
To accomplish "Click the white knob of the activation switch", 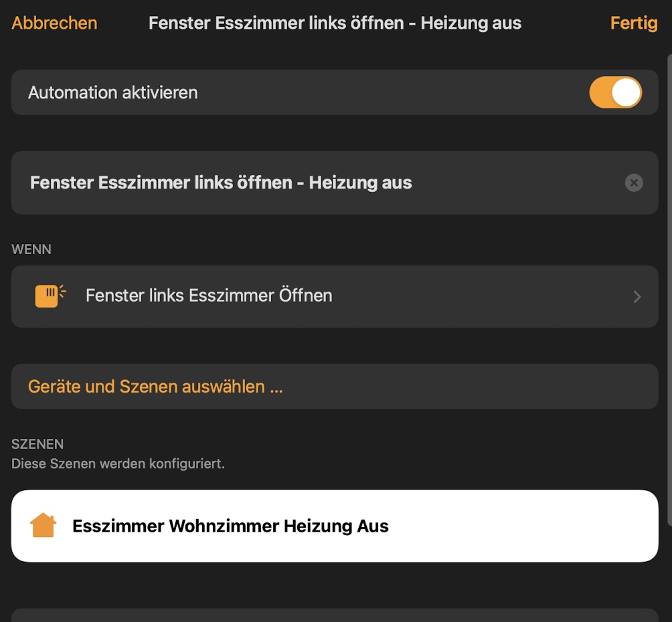I will [x=626, y=93].
